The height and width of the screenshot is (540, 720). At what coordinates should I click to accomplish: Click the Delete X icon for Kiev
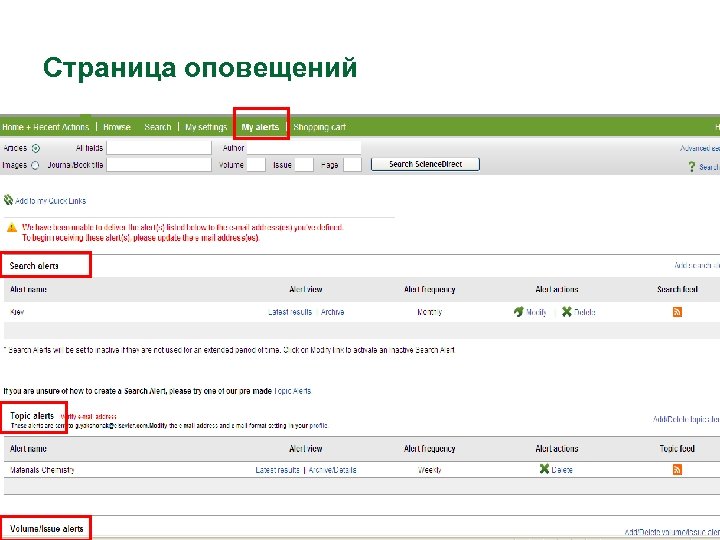(567, 312)
